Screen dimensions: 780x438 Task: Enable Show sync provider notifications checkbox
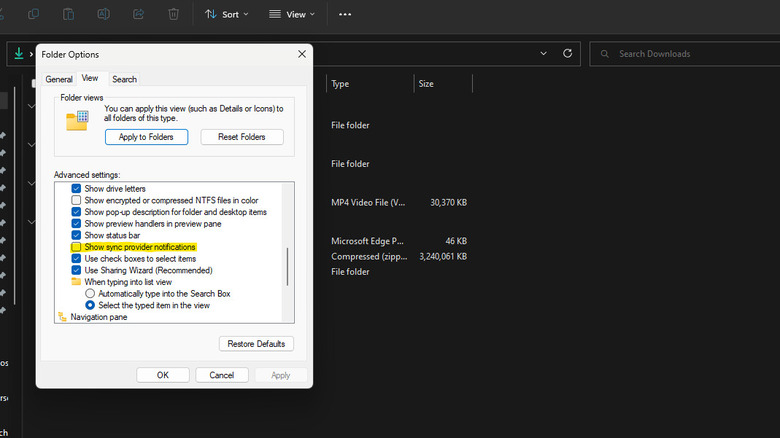coord(76,246)
